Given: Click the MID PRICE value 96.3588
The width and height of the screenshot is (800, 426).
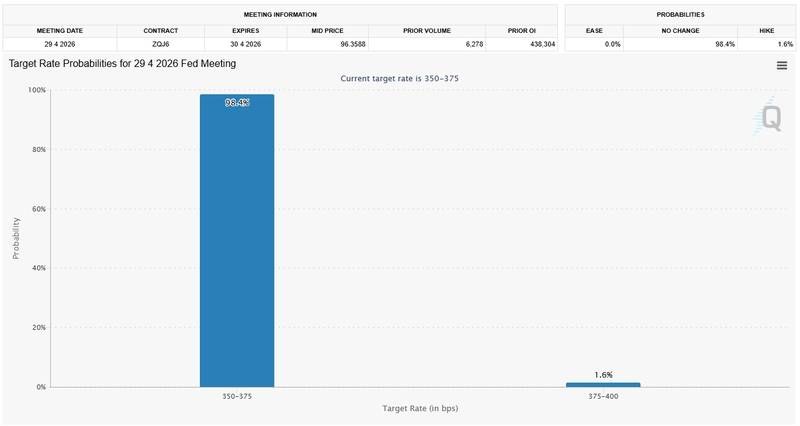Looking at the screenshot, I should coord(326,44).
